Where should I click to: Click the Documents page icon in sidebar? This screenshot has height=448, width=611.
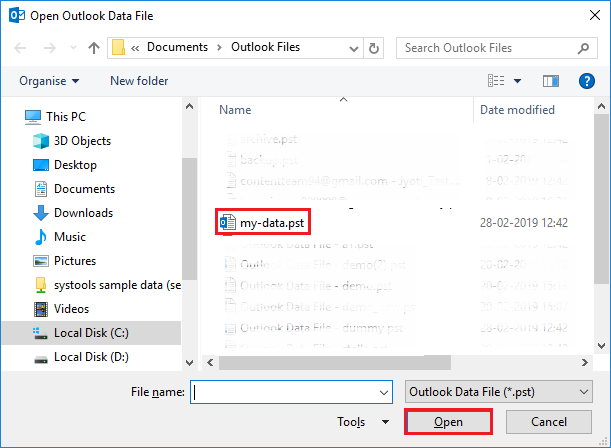pyautogui.click(x=41, y=189)
